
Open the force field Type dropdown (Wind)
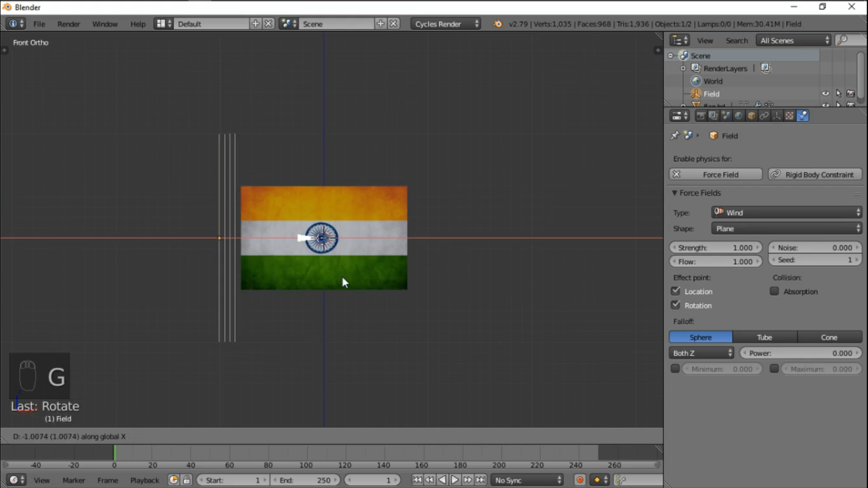pyautogui.click(x=787, y=212)
